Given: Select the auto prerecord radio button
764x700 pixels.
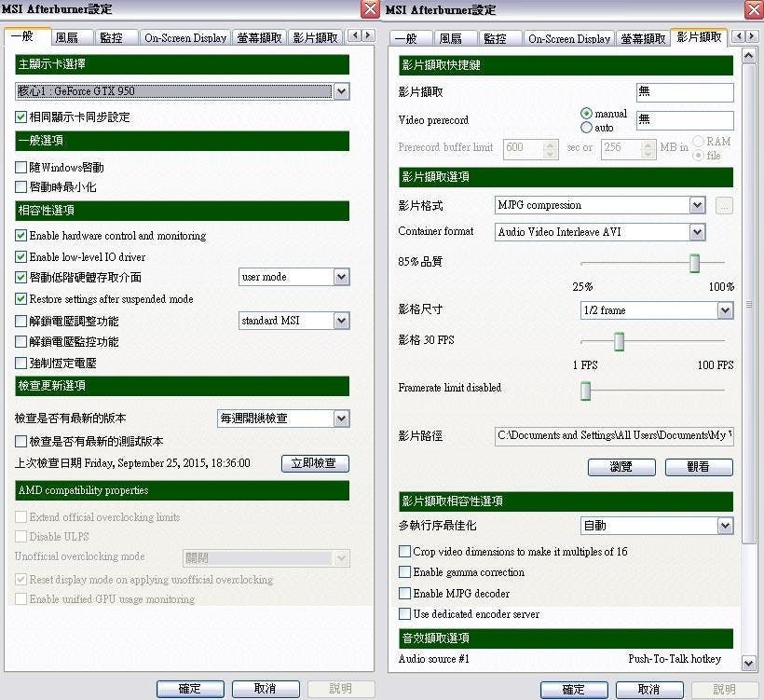Looking at the screenshot, I should coord(587,128).
